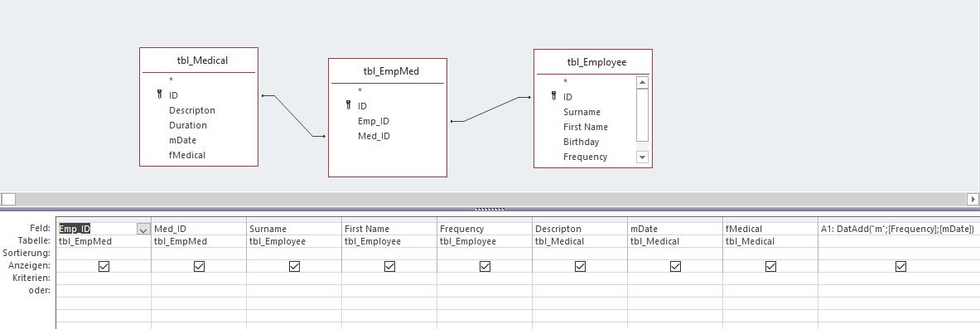The width and height of the screenshot is (980, 329).
Task: Click the tbl_Medical table cell under fMedical
Action: [x=770, y=241]
